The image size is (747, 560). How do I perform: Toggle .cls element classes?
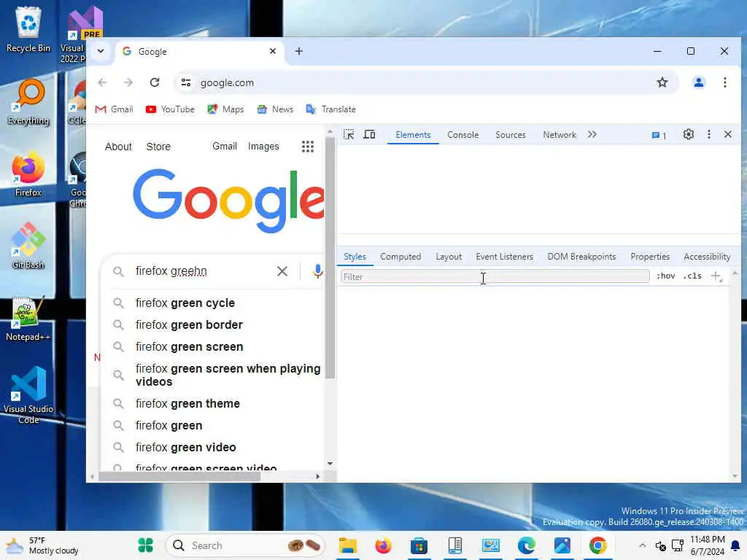coord(692,276)
